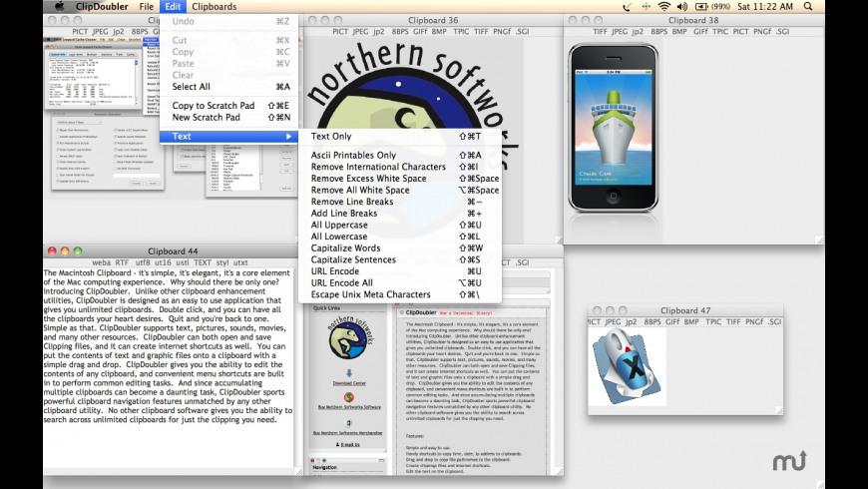Select weba format in Clipboard 44
868x489 pixels.
click(102, 262)
